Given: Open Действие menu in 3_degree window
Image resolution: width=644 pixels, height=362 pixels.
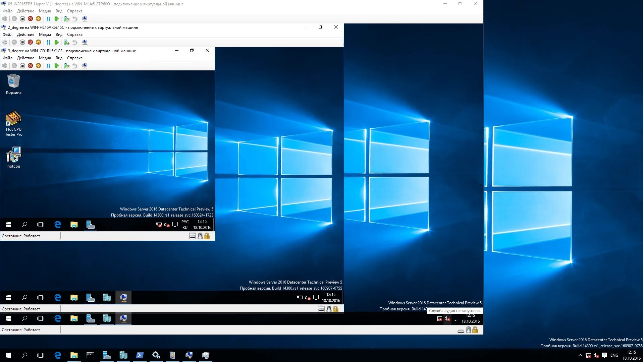Looking at the screenshot, I should point(25,58).
